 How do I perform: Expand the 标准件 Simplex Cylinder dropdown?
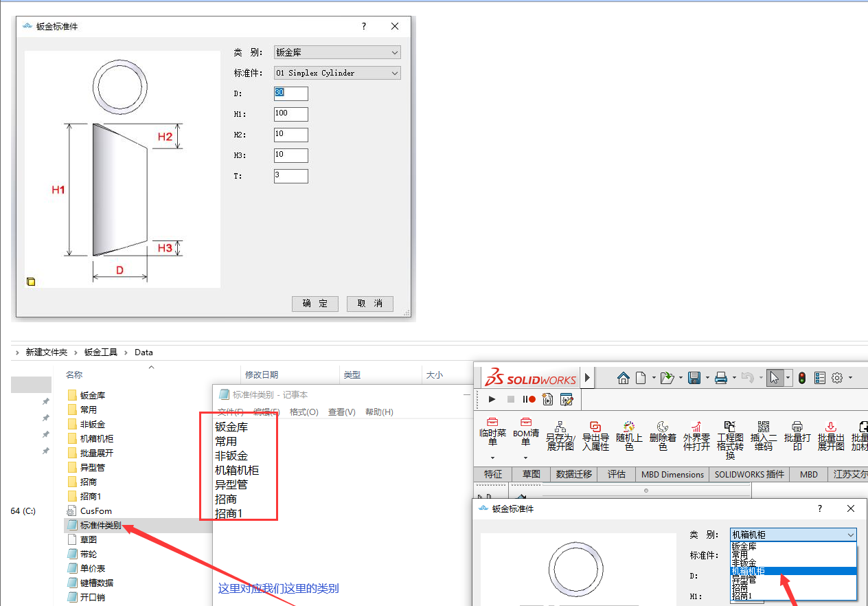pos(336,73)
